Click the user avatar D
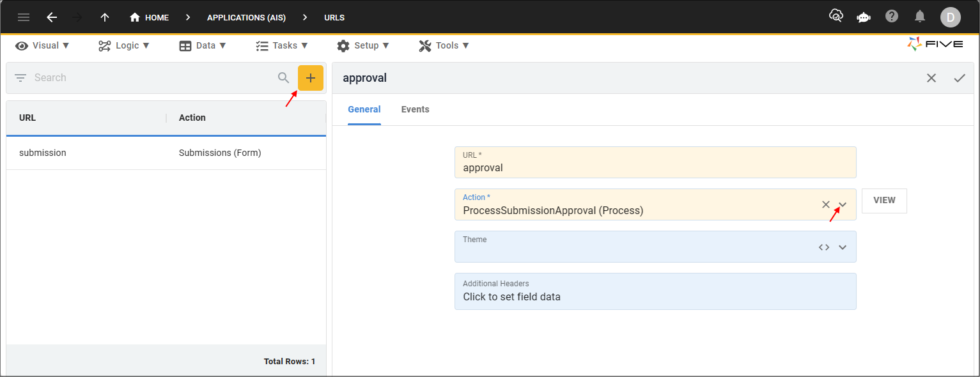This screenshot has width=980, height=377. coord(950,17)
